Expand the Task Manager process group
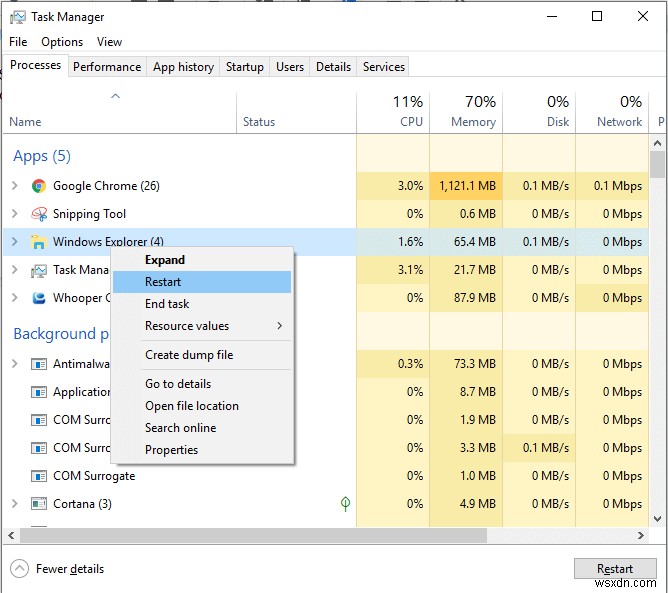This screenshot has width=668, height=593. click(x=14, y=270)
